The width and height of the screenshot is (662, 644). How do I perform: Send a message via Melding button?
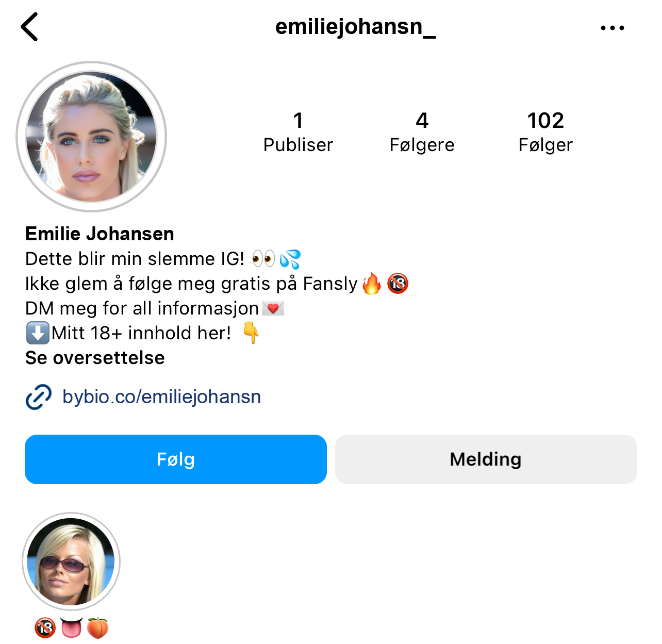pos(486,459)
